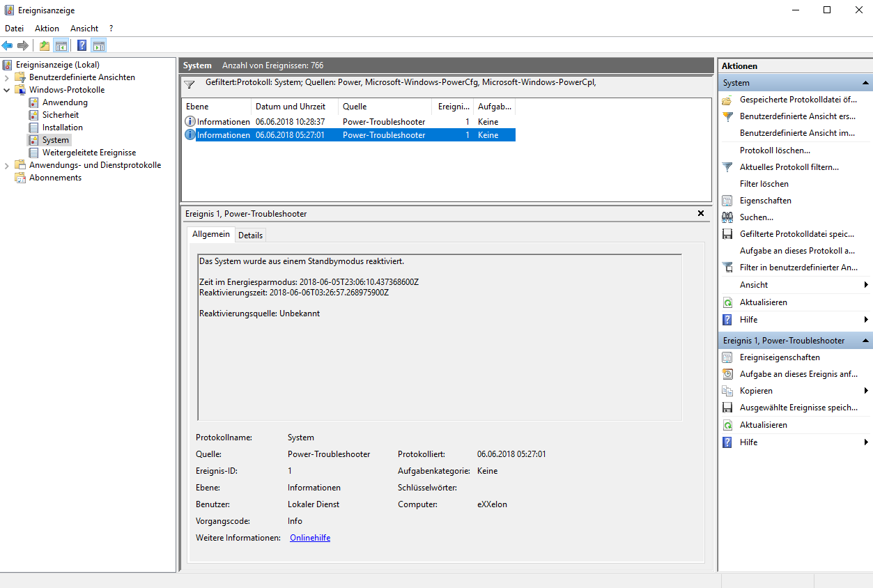
Task: Click the funnel icon for Benutzerdefinierte Ansicht erstellen
Action: click(x=727, y=116)
